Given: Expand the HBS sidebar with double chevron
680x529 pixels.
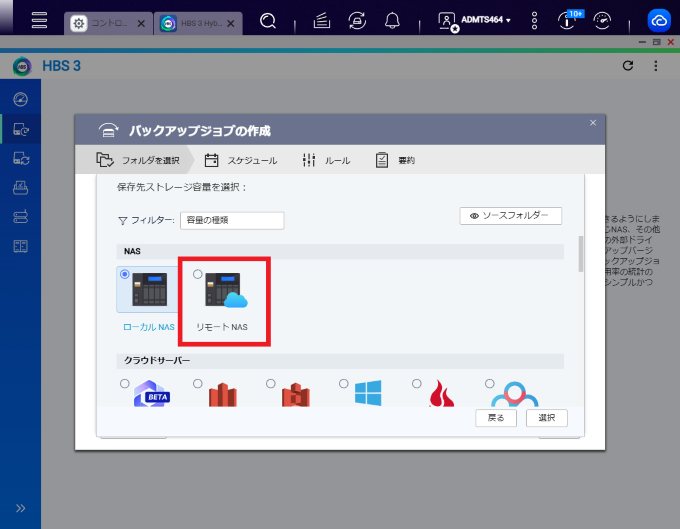Looking at the screenshot, I should coord(20,508).
